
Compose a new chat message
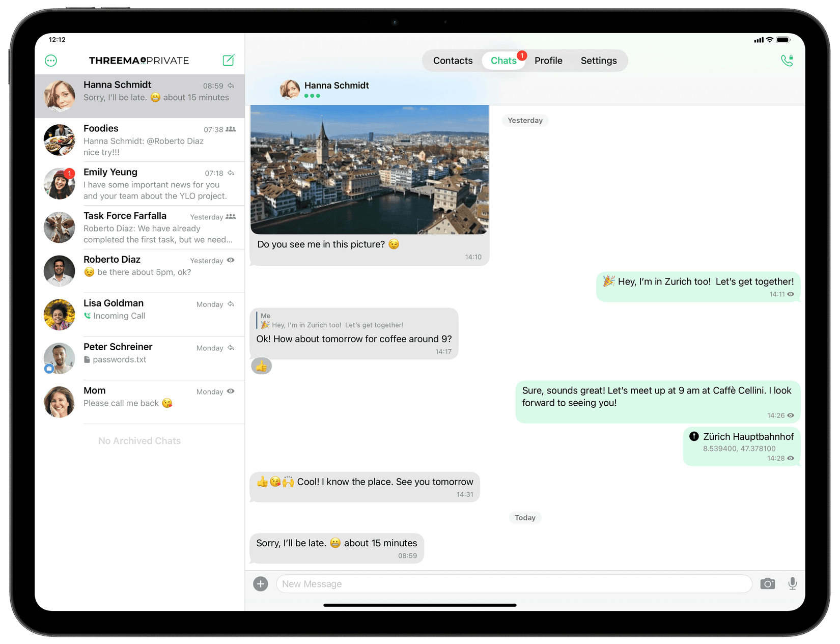(x=228, y=60)
